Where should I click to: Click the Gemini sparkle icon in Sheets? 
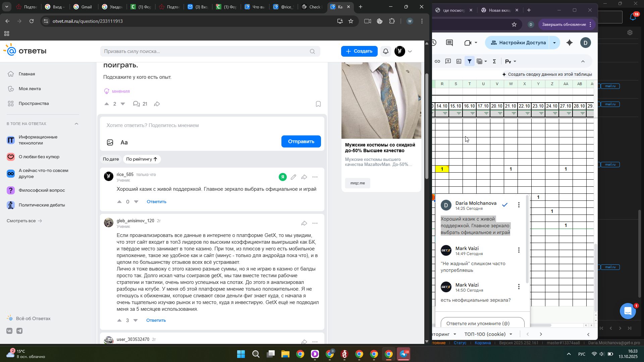(x=570, y=43)
